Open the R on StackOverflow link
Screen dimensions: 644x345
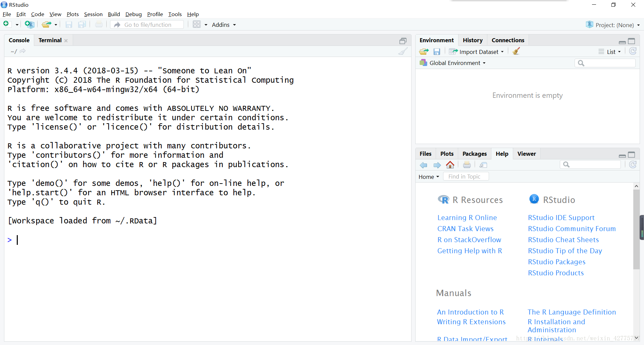(469, 240)
